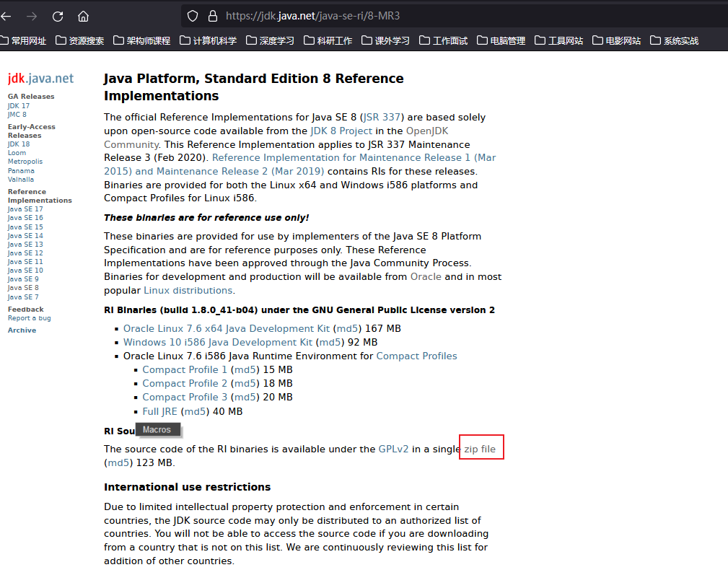Open Java SE 12 reference implementation
Screen dimensions: 728x588
[25, 253]
